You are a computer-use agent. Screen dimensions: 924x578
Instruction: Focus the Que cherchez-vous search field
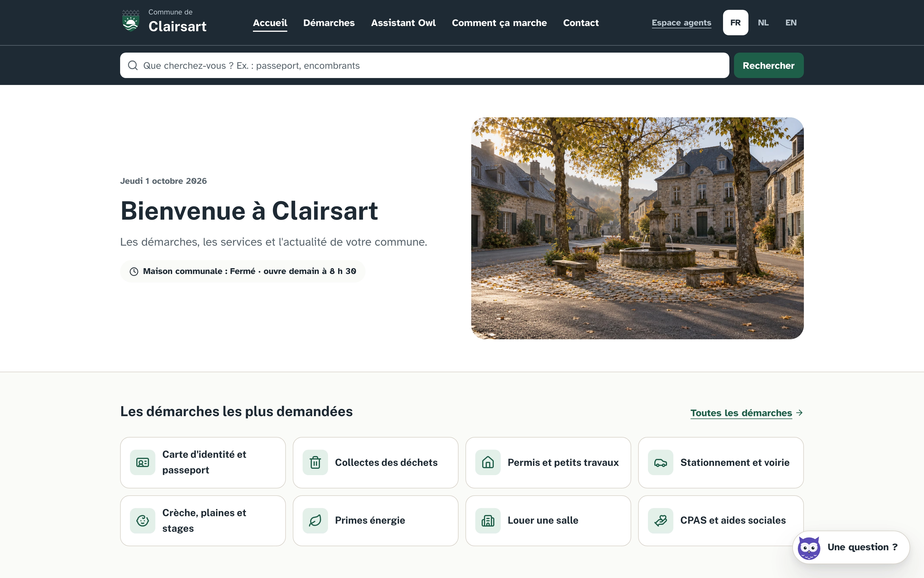tap(424, 65)
